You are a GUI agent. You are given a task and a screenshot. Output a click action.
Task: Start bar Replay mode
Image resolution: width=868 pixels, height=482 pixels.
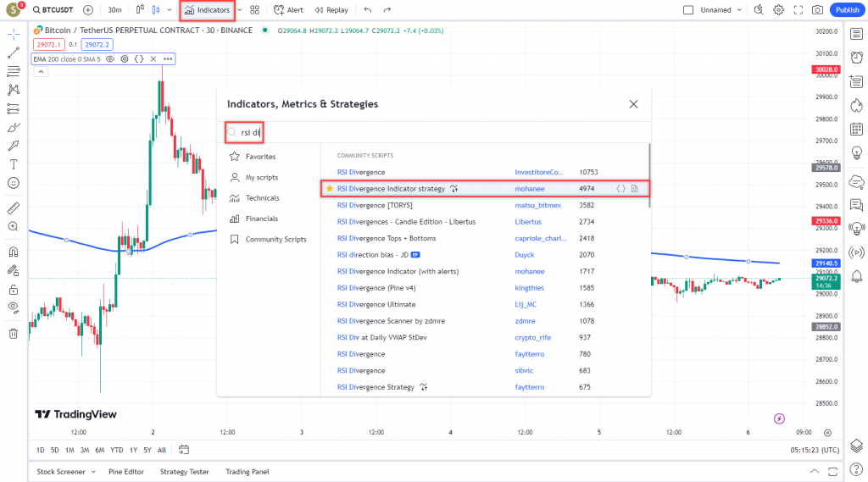tap(331, 10)
